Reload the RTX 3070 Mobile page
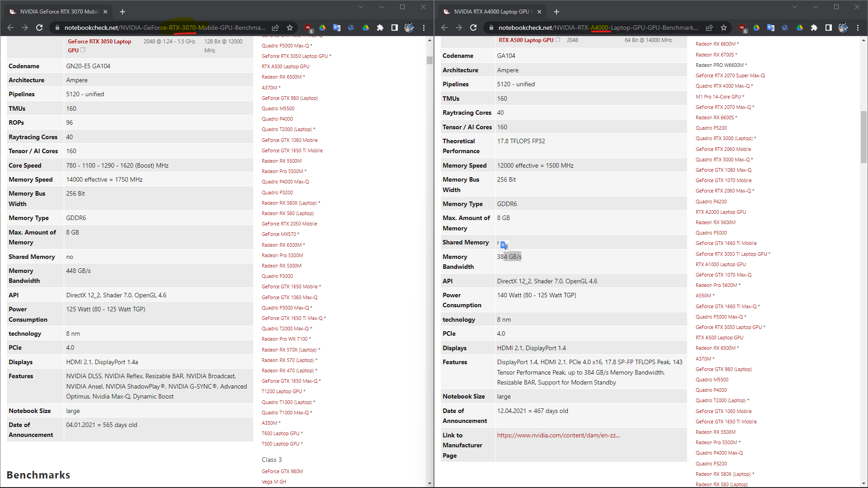The image size is (868, 488). tap(39, 28)
